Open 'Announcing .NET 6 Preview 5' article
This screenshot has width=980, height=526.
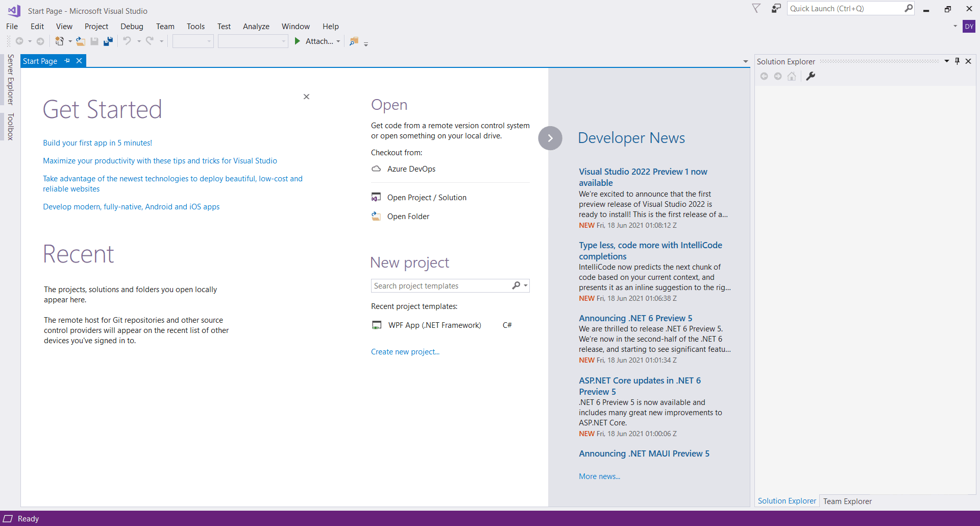coord(635,318)
